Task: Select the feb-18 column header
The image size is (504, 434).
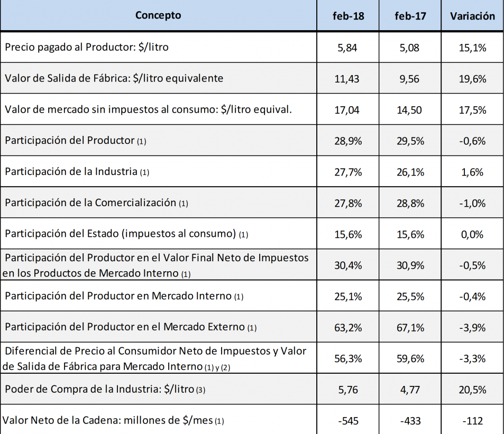Action: click(x=348, y=16)
